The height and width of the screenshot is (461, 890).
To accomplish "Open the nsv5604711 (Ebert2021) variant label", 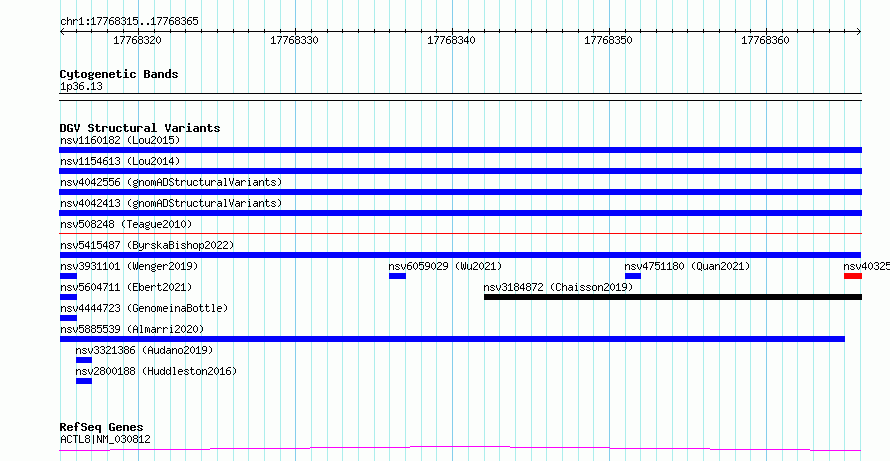I will click(126, 287).
